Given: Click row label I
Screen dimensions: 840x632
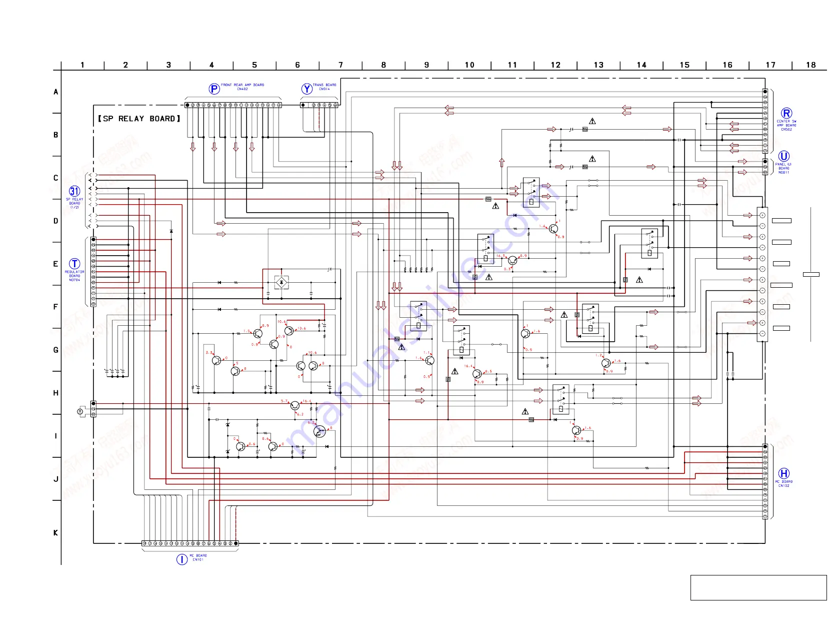Looking at the screenshot, I should pos(55,436).
